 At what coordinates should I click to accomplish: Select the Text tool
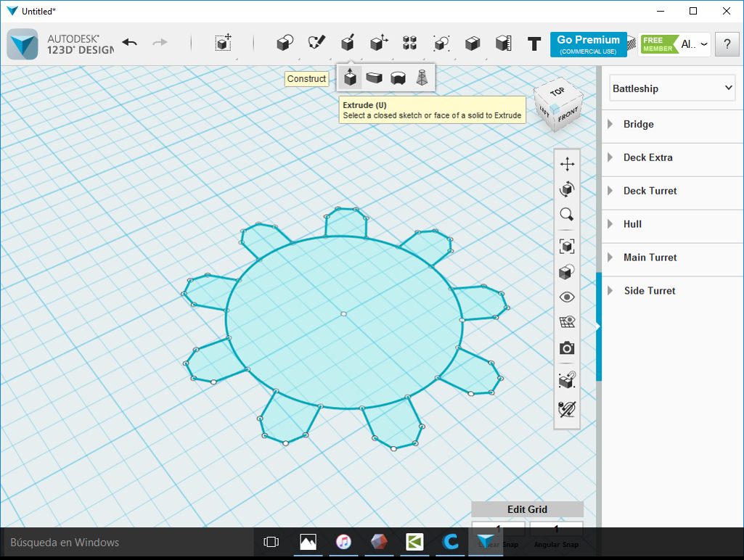pyautogui.click(x=534, y=44)
